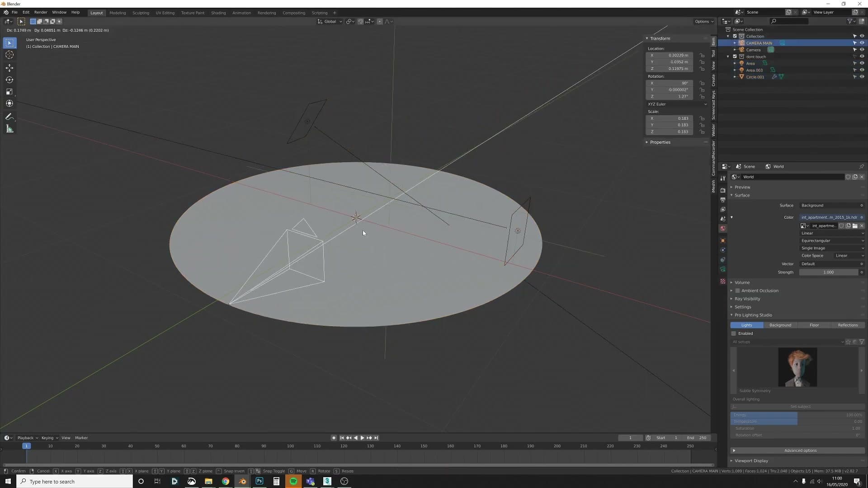The image size is (868, 488).
Task: Click the new scene icon beside Scene
Action: coord(788,12)
